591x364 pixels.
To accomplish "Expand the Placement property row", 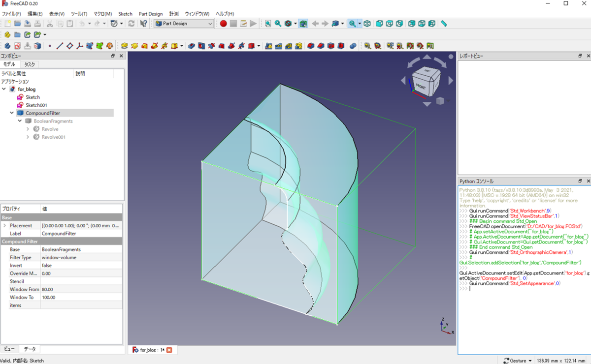I will click(x=5, y=225).
